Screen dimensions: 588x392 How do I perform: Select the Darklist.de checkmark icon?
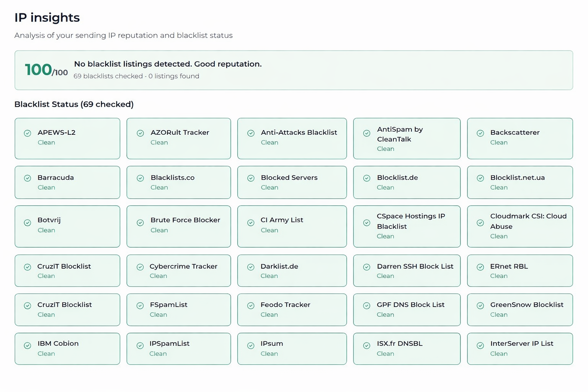click(x=251, y=267)
